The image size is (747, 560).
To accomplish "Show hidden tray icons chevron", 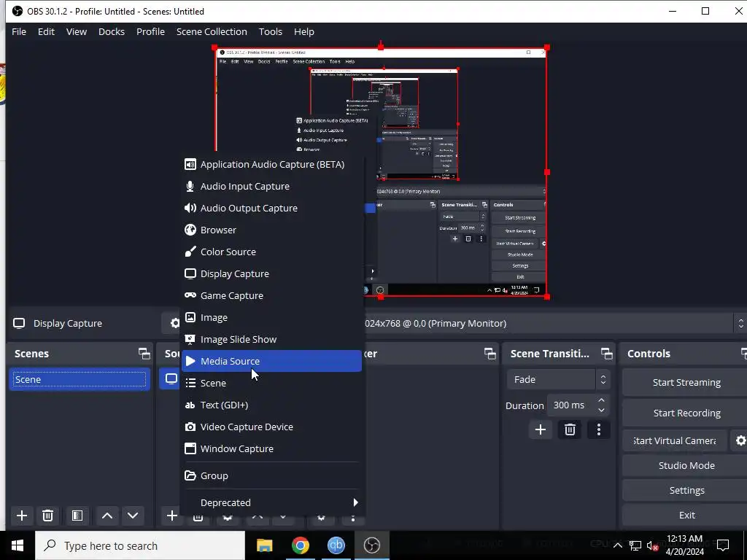I will (x=617, y=545).
